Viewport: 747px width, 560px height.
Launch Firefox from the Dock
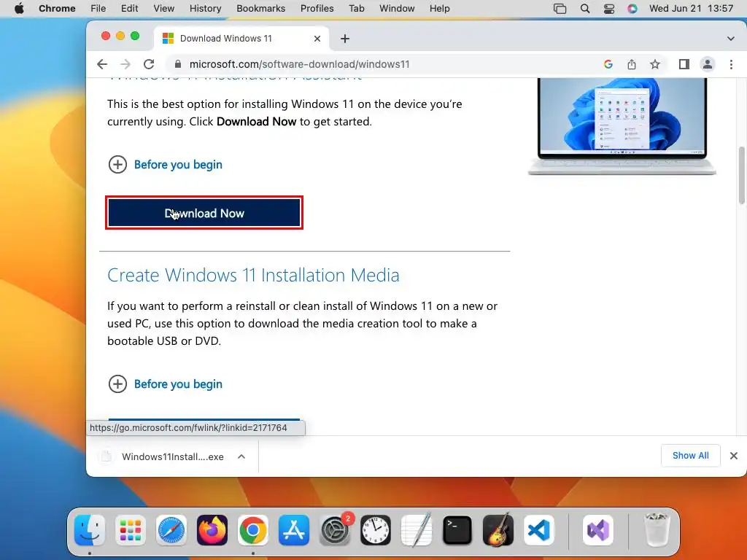click(212, 530)
